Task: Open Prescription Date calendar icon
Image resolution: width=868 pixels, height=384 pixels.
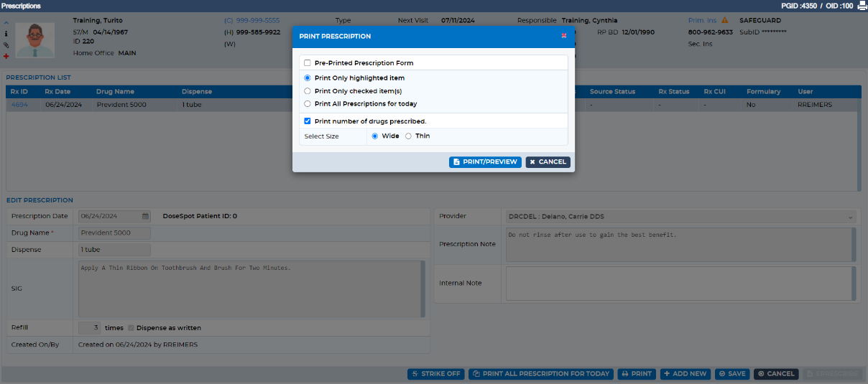Action: click(145, 216)
